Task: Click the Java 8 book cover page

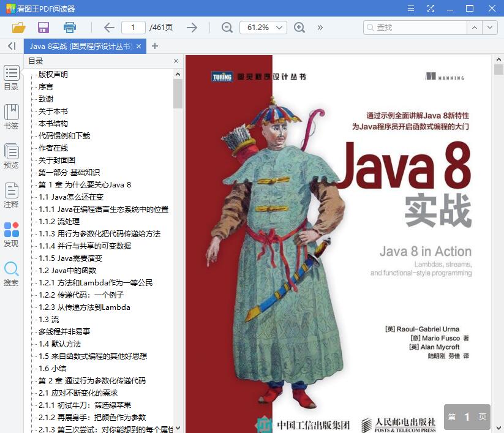Action: coord(338,244)
